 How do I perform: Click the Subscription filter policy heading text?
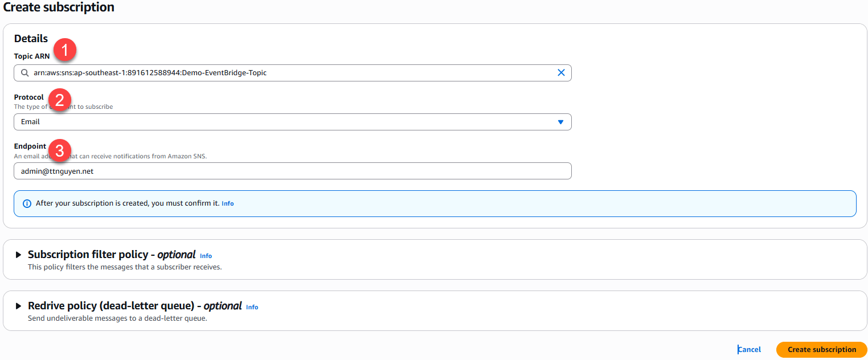point(111,255)
